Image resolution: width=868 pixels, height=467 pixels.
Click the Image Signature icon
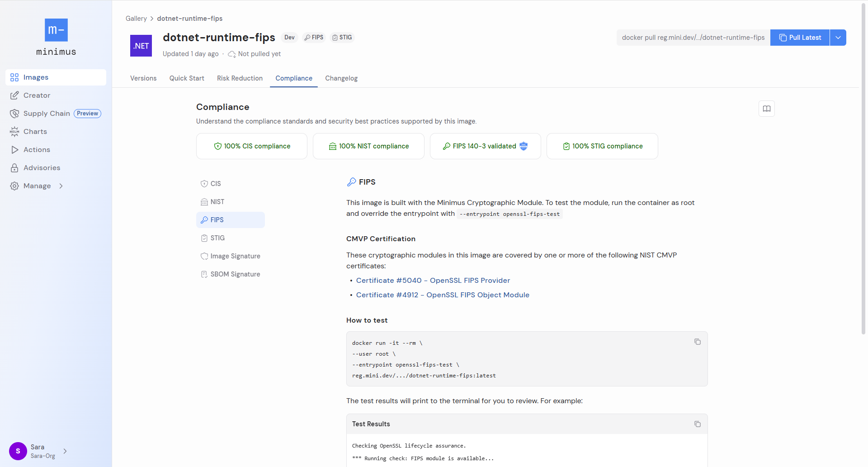pos(204,256)
